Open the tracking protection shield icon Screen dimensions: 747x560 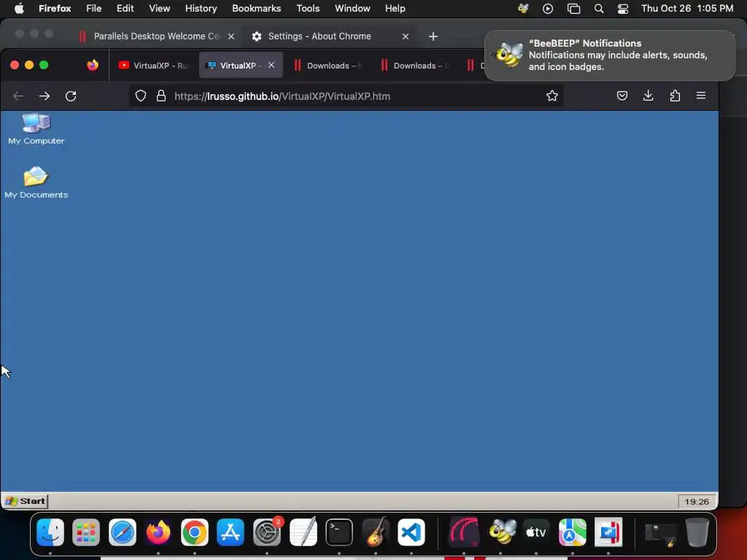(x=141, y=96)
